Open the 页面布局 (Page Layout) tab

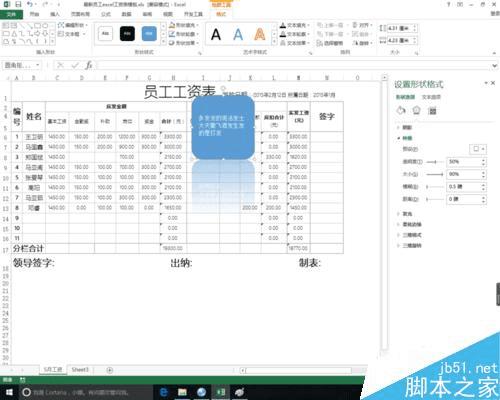80,14
